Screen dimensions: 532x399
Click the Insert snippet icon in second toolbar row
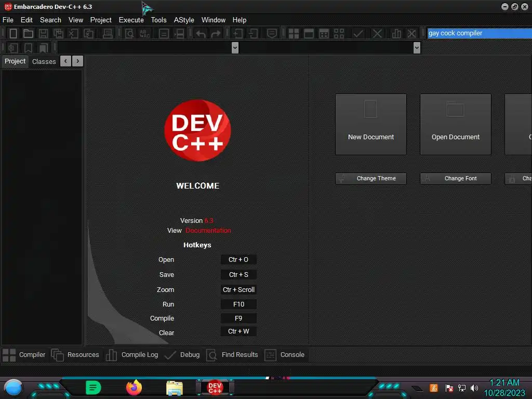(x=13, y=48)
